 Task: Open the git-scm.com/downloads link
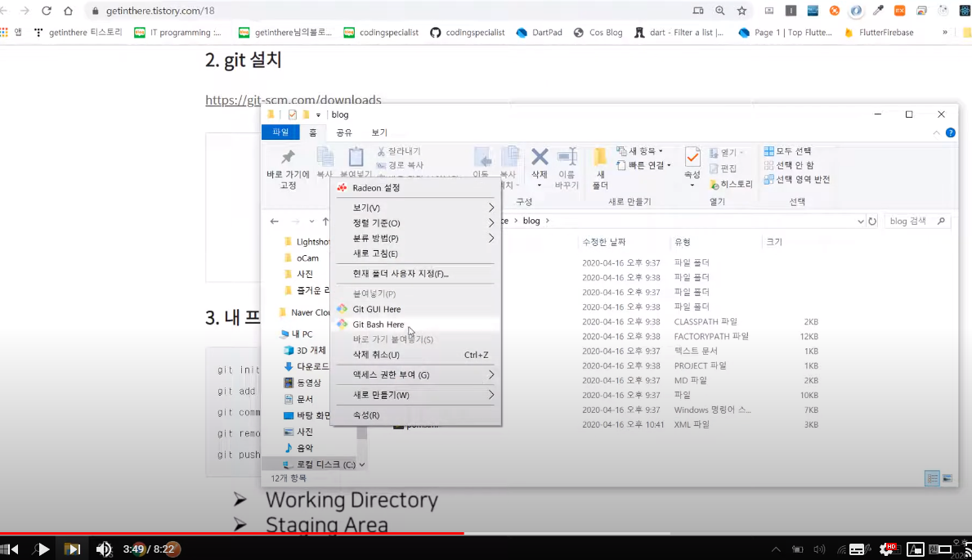(293, 100)
